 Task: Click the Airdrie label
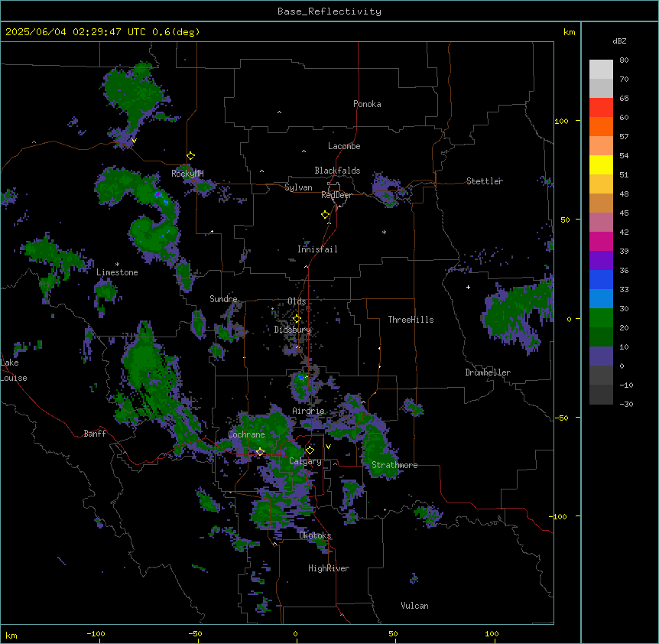[x=309, y=411]
